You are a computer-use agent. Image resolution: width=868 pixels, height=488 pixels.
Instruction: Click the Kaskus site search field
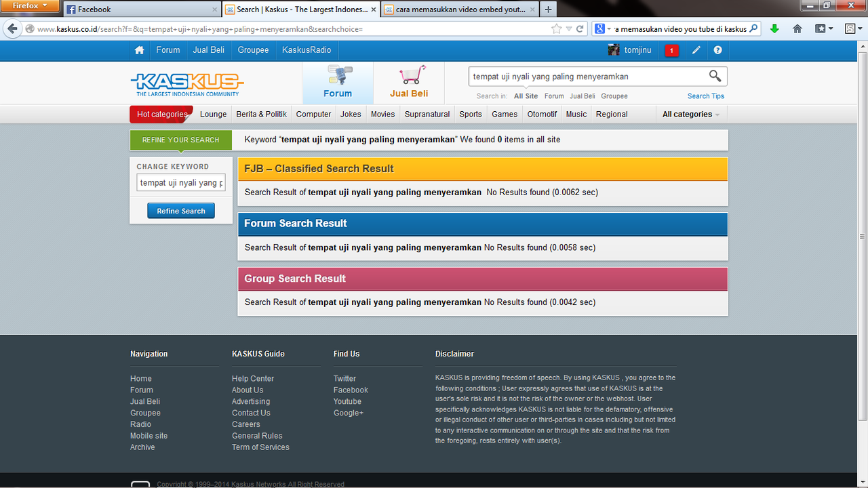coord(587,77)
